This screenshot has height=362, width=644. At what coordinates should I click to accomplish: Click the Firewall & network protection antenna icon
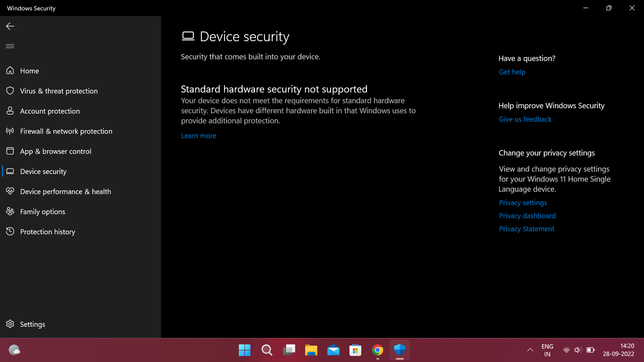(10, 131)
